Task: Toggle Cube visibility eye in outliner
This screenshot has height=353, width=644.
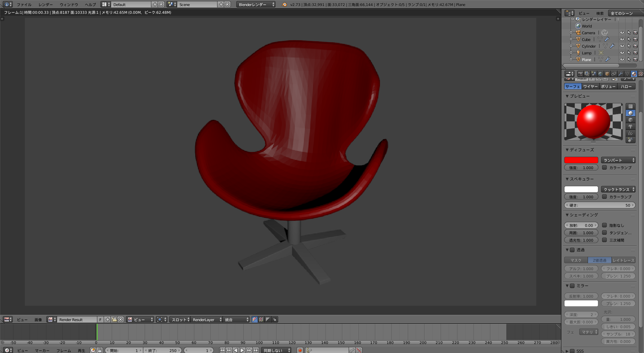Action: (x=622, y=39)
